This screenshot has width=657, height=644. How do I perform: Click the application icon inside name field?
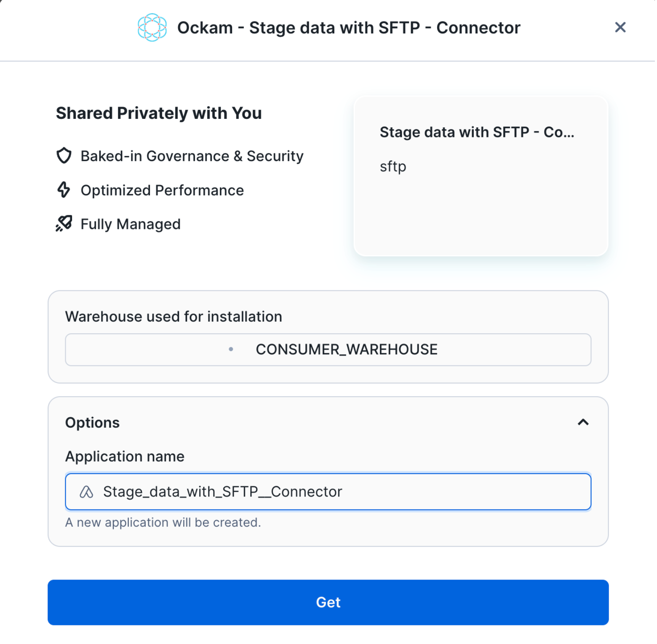coord(86,491)
